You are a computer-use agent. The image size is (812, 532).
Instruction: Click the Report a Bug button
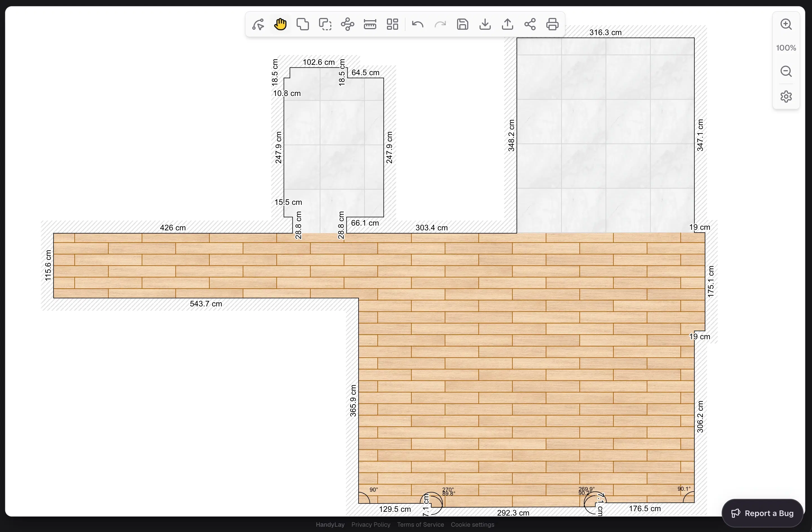point(763,513)
